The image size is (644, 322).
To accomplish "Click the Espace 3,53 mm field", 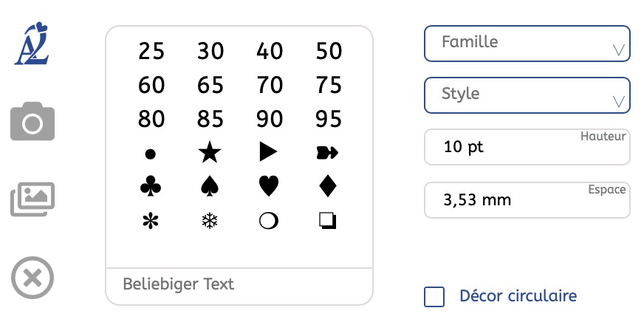I will (527, 200).
